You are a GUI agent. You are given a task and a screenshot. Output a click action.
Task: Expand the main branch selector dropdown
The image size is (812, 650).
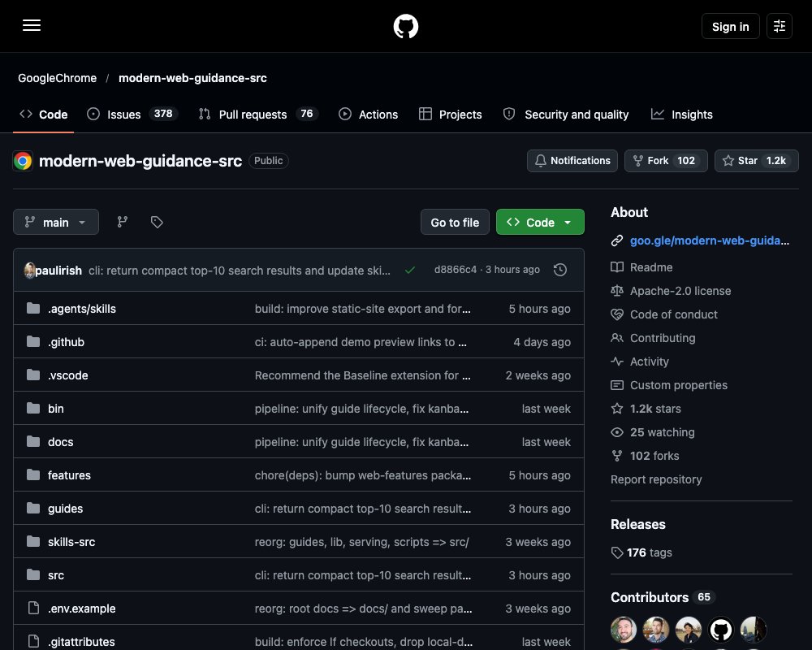[56, 222]
